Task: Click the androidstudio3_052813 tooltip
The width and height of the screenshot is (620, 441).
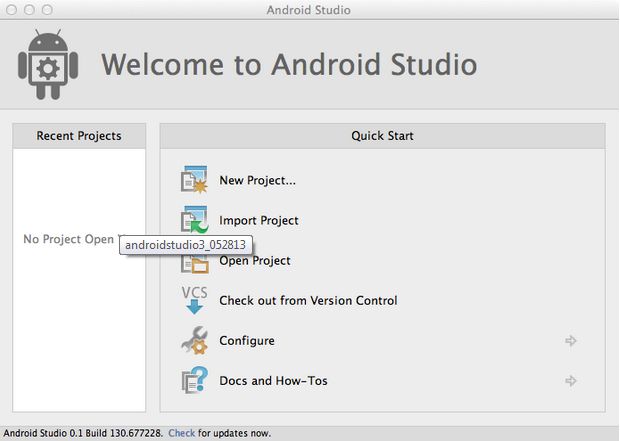Action: [x=185, y=245]
